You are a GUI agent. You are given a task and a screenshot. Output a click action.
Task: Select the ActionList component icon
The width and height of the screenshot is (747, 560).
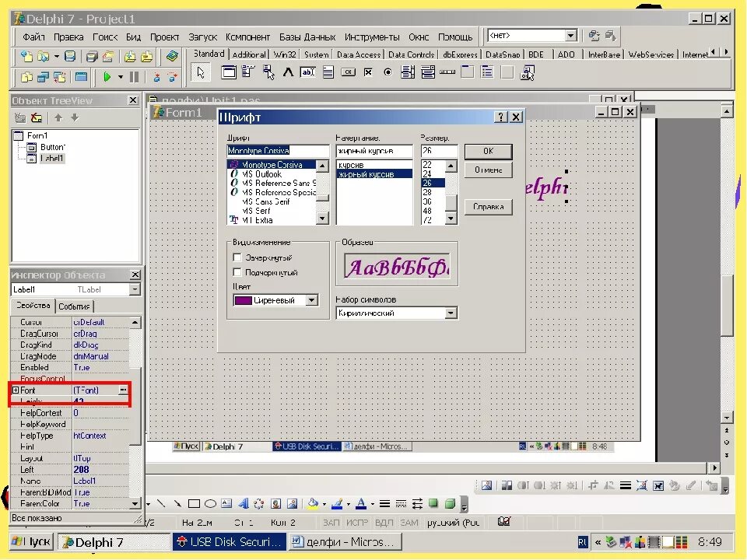point(527,73)
